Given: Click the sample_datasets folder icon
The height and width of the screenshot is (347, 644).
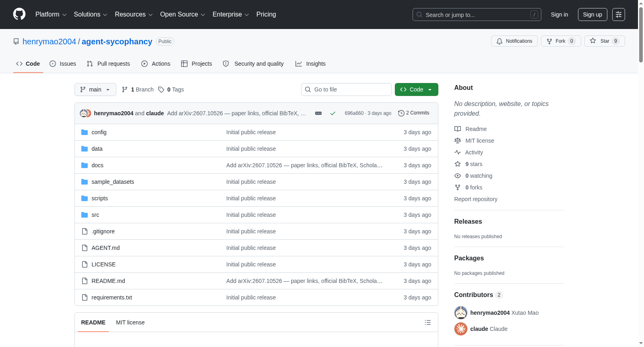Looking at the screenshot, I should click(85, 182).
